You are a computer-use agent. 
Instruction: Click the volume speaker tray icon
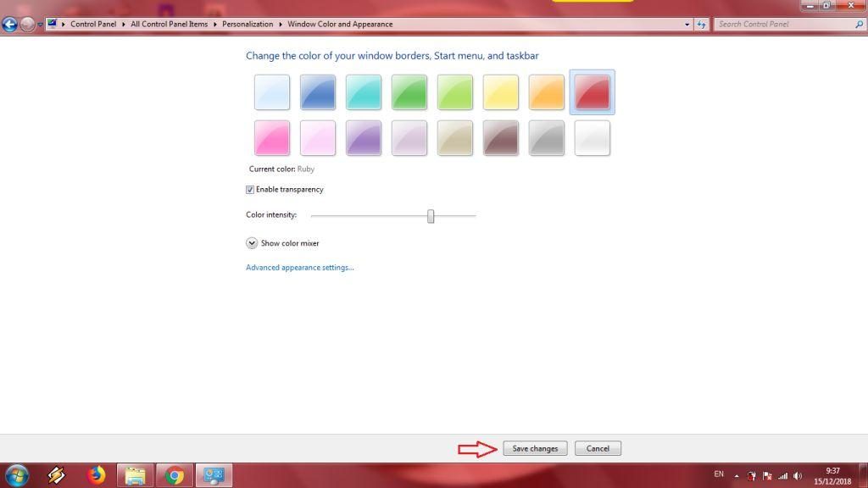click(x=798, y=476)
